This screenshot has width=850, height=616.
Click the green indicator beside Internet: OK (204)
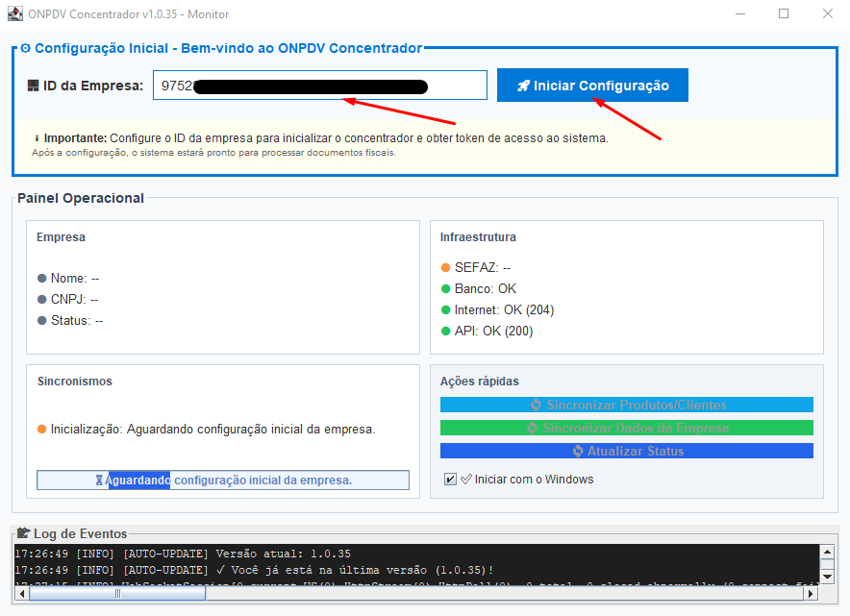445,309
